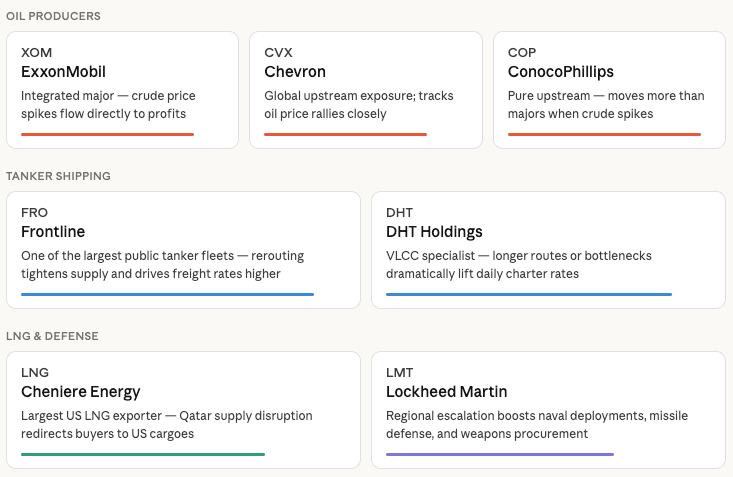The width and height of the screenshot is (733, 477).
Task: Click the LNG ticker above Cheniere Energy
Action: tap(35, 372)
